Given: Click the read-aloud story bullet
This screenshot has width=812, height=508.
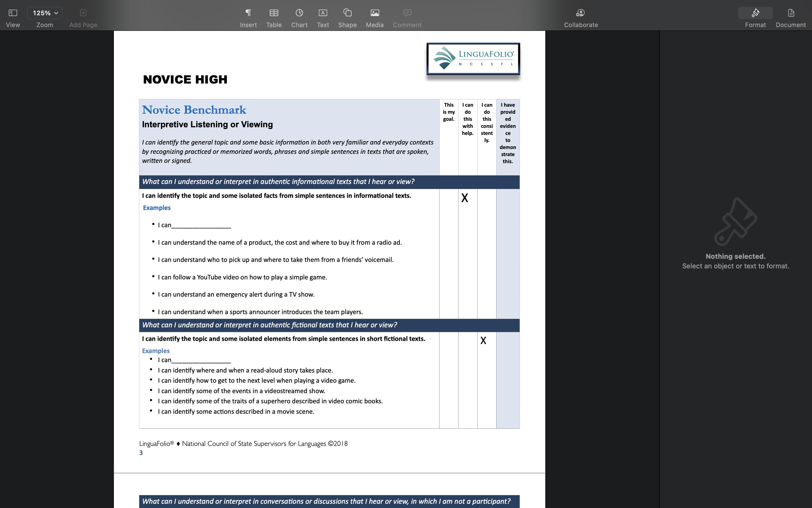Looking at the screenshot, I should pyautogui.click(x=245, y=370).
